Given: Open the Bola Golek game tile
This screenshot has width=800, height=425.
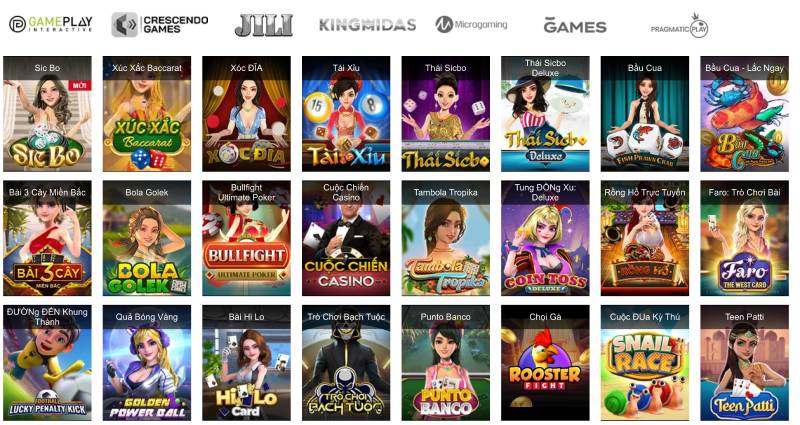Looking at the screenshot, I should [147, 238].
